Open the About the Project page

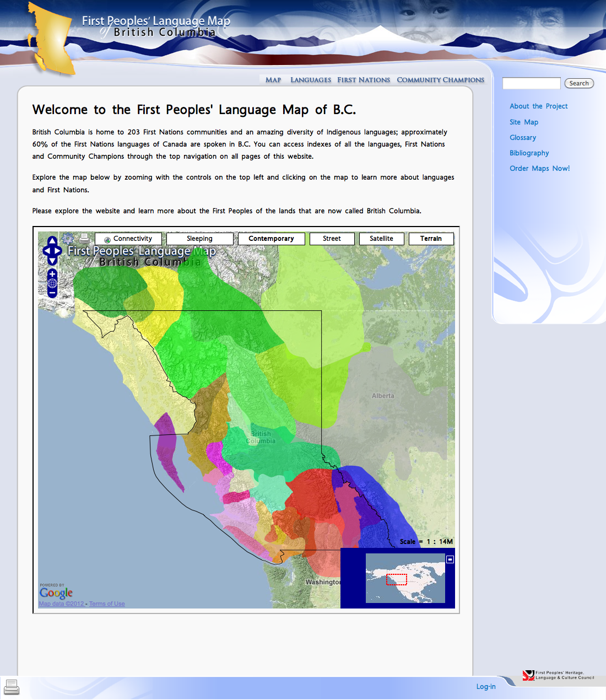pyautogui.click(x=538, y=106)
